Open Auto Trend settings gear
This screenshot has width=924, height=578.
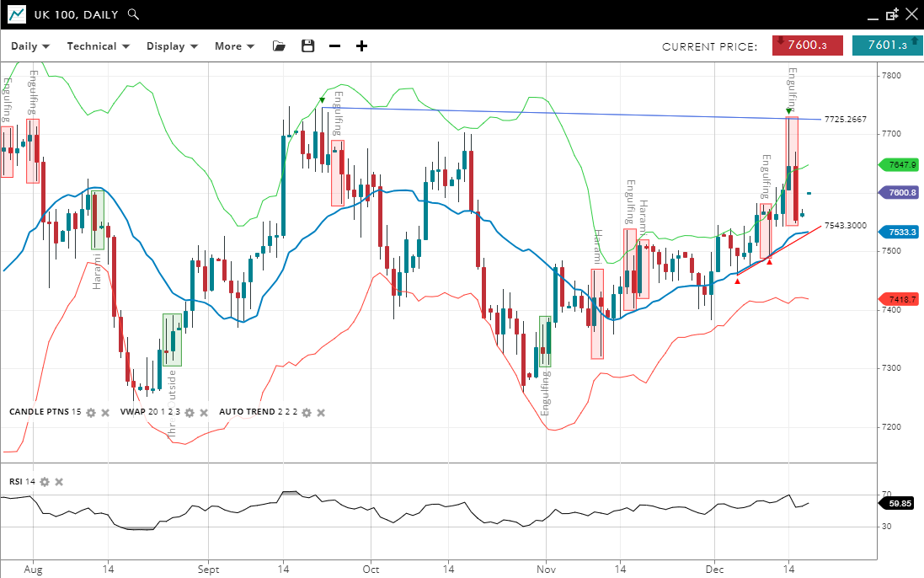(x=307, y=413)
